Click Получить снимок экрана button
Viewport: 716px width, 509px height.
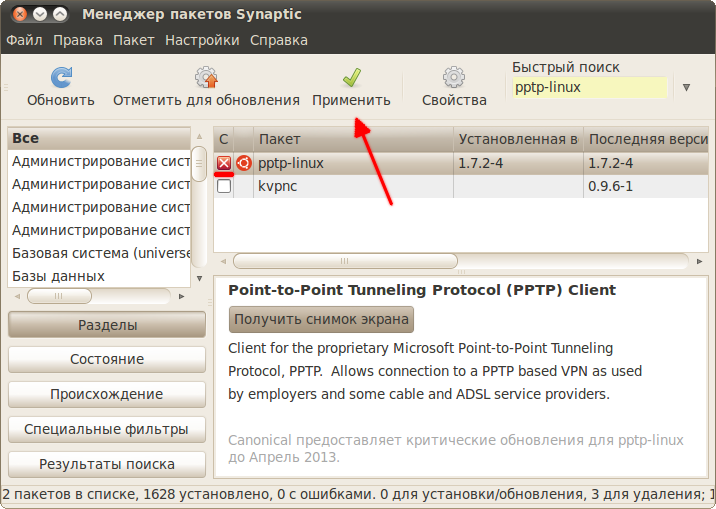321,319
